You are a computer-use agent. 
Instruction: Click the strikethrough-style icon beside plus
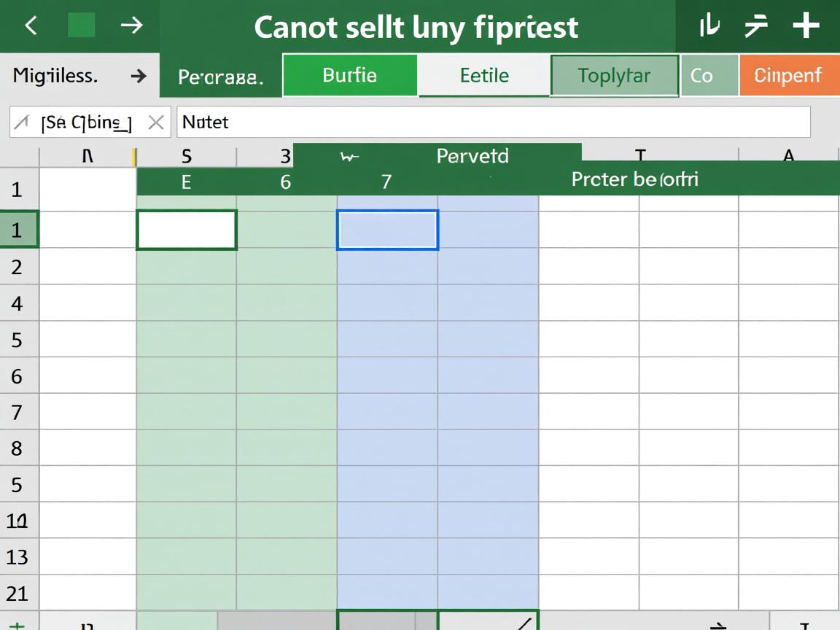(x=756, y=26)
